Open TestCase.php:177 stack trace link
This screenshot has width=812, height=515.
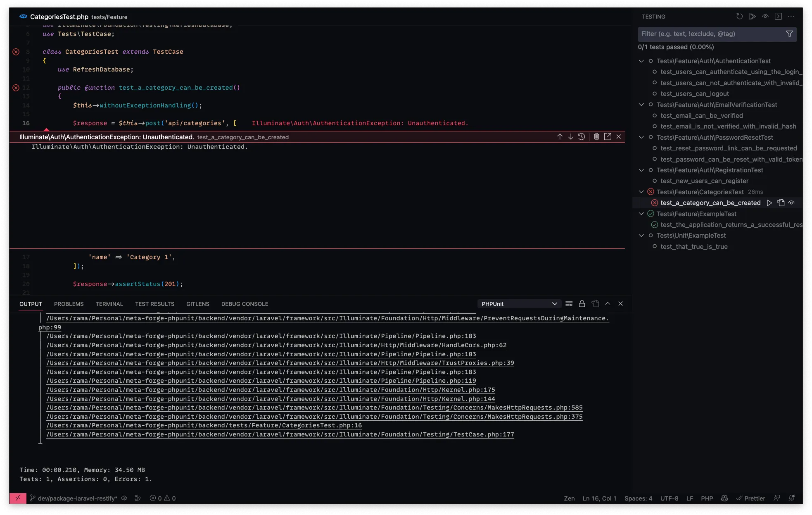pyautogui.click(x=280, y=434)
